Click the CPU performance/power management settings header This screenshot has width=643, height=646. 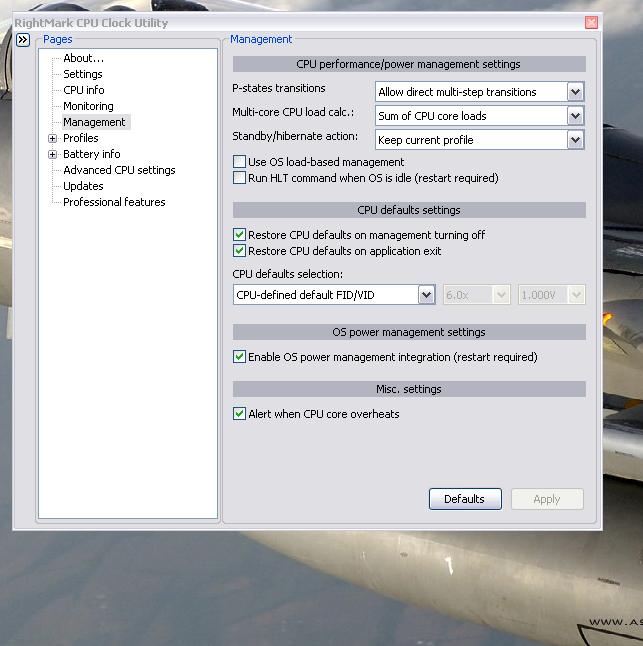(x=409, y=64)
